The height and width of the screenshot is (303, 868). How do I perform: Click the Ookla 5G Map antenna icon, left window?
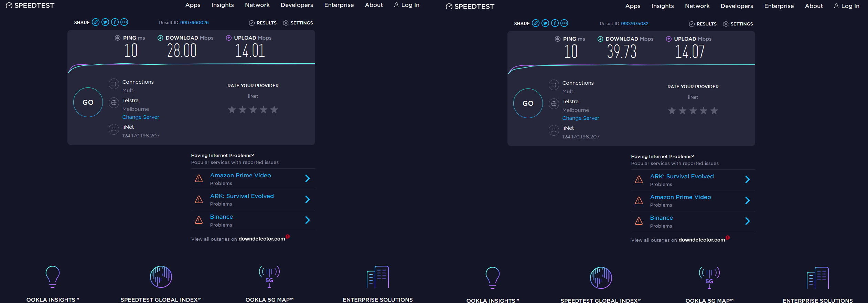tap(269, 276)
